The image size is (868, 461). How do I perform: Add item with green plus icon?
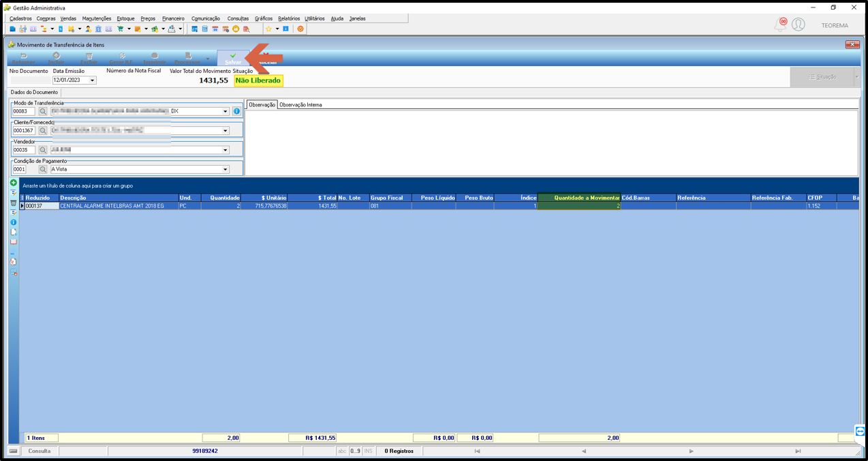[x=13, y=183]
